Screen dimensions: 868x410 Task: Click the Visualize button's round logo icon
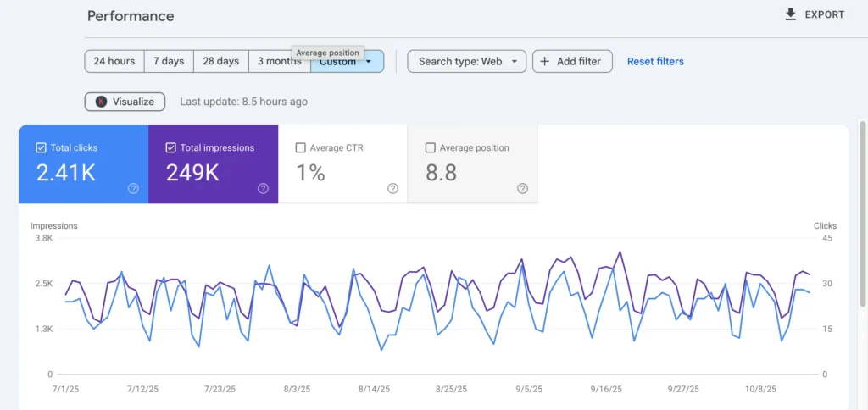pyautogui.click(x=101, y=102)
